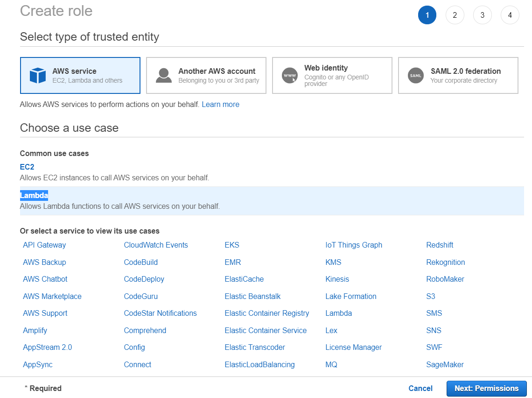The image size is (532, 398).
Task: Select EKS service
Action: tap(232, 245)
